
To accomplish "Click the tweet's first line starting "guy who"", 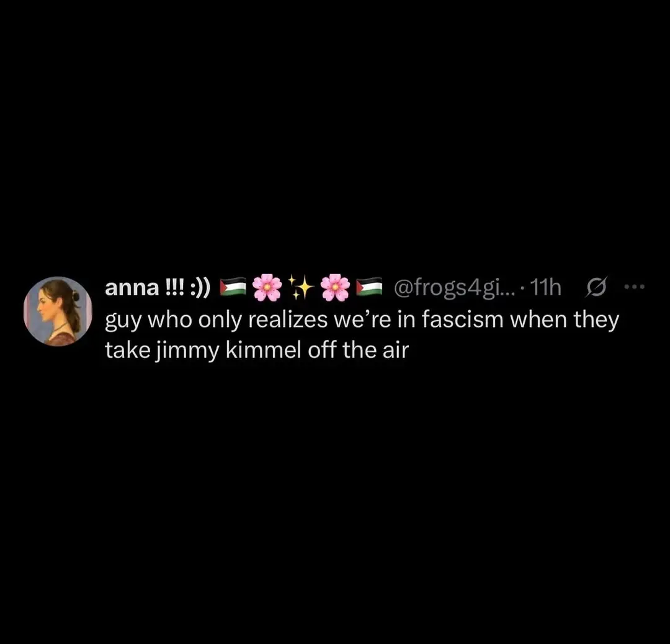I will [362, 321].
